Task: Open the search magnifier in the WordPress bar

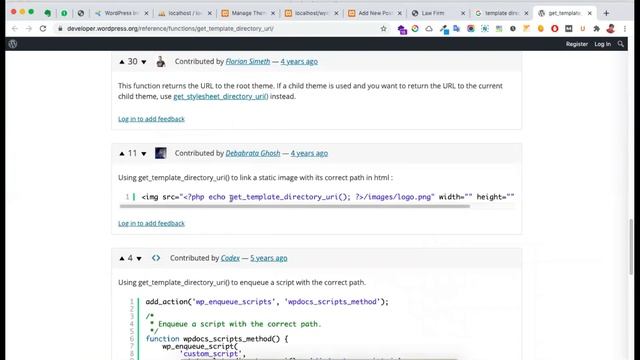Action: click(x=621, y=44)
